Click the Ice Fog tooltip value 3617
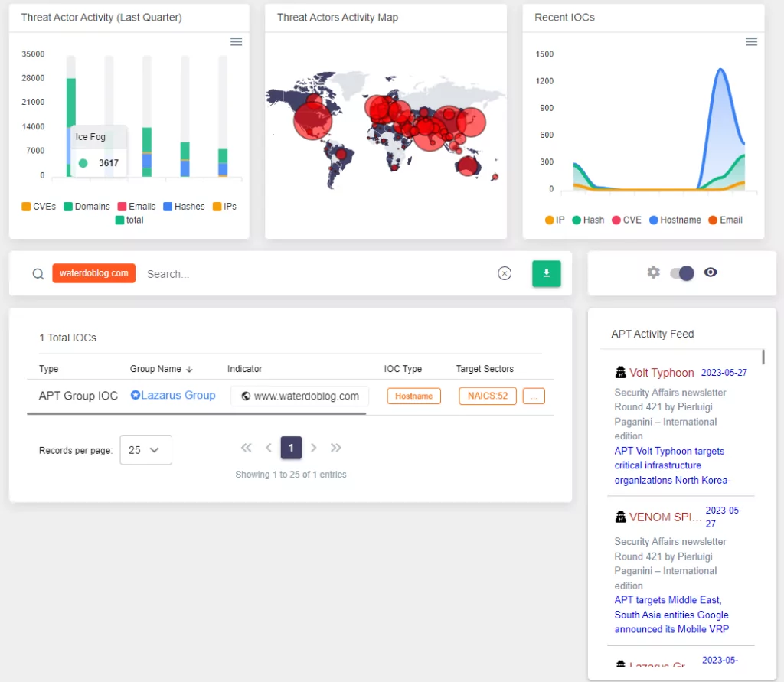Image resolution: width=784 pixels, height=682 pixels. click(x=109, y=163)
